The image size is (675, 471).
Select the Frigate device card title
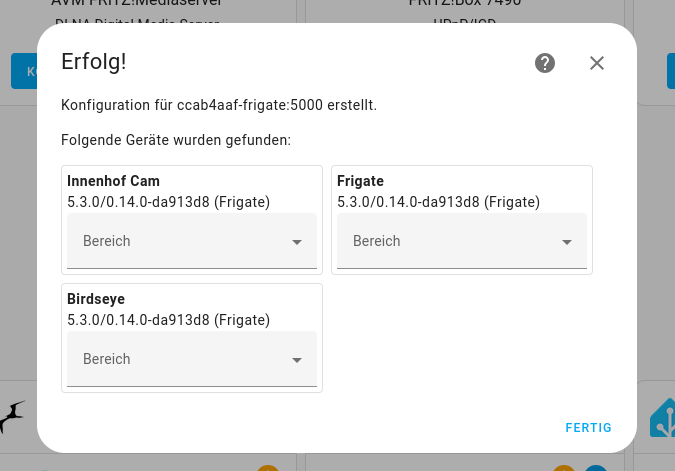360,181
